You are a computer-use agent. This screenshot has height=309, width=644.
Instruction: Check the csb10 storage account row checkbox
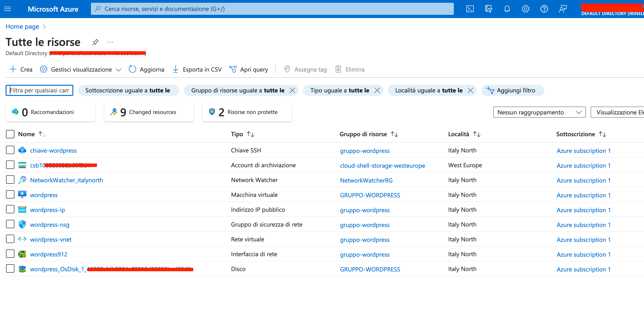pos(10,165)
